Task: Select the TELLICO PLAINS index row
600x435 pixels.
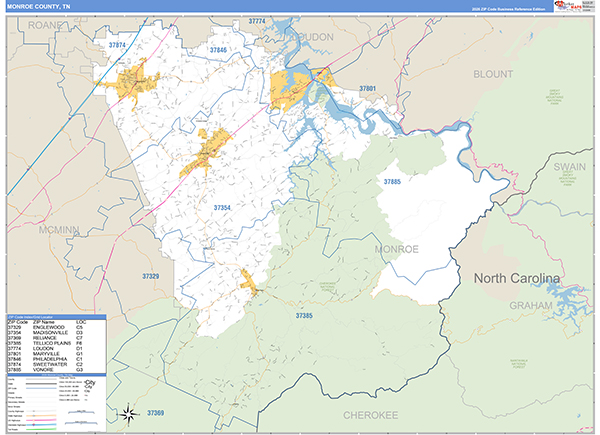Action: (56, 343)
